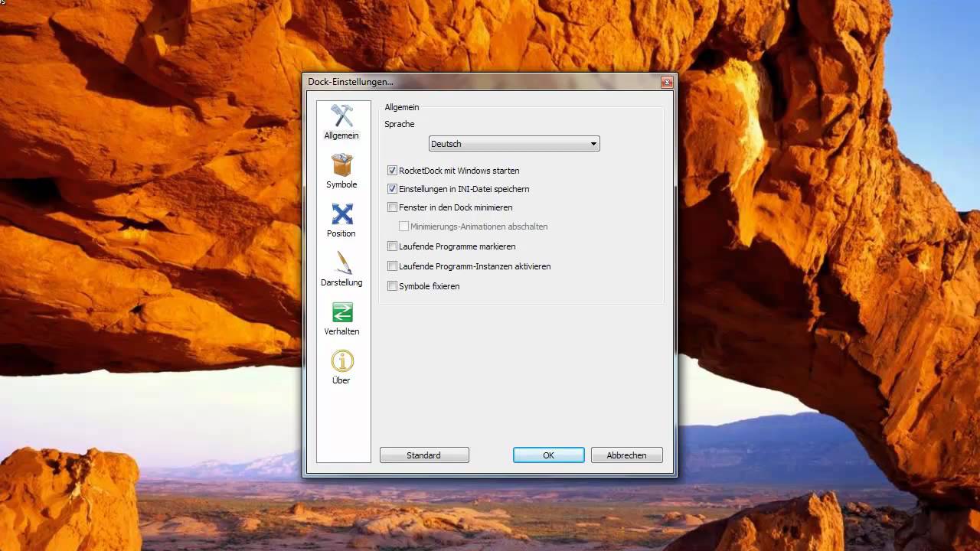The image size is (980, 551).
Task: Toggle RocketDock mit Windows starten checkbox
Action: [x=392, y=171]
